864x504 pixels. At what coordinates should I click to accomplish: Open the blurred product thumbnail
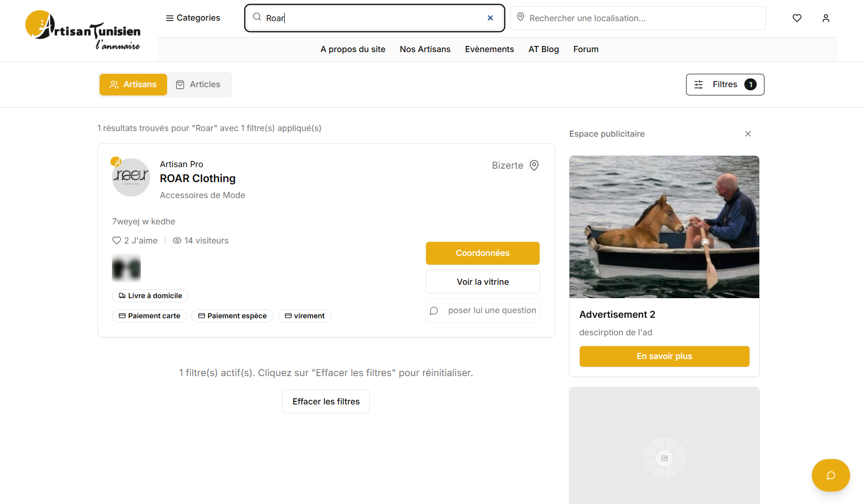click(126, 268)
